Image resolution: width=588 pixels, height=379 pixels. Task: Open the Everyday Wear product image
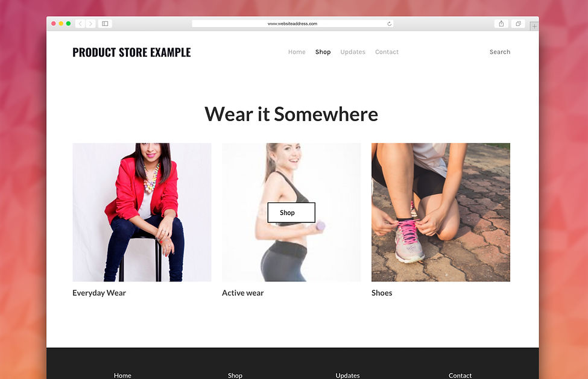142,212
